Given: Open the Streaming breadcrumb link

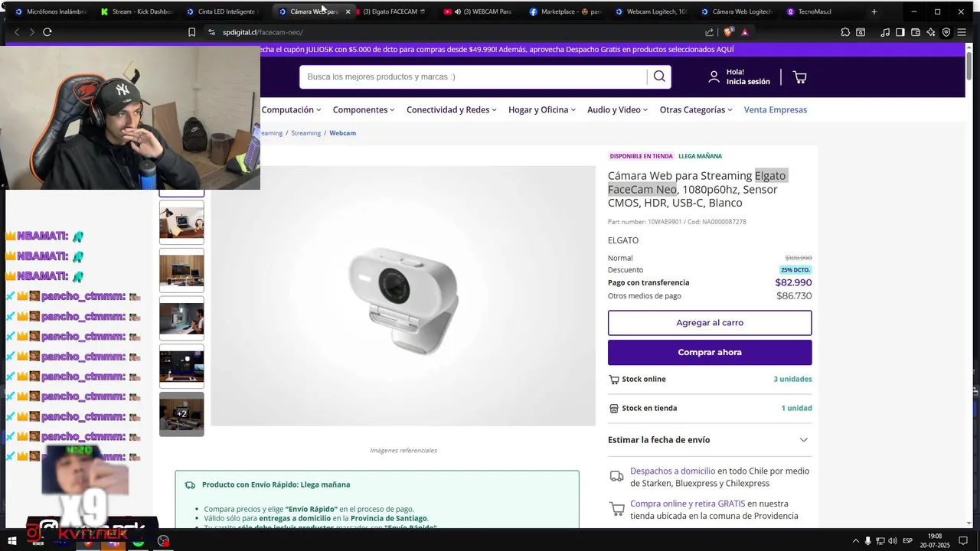Looking at the screenshot, I should [x=305, y=133].
